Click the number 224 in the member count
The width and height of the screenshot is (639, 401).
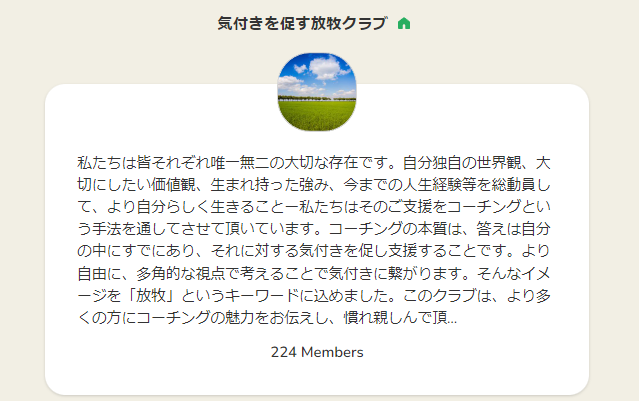[284, 353]
